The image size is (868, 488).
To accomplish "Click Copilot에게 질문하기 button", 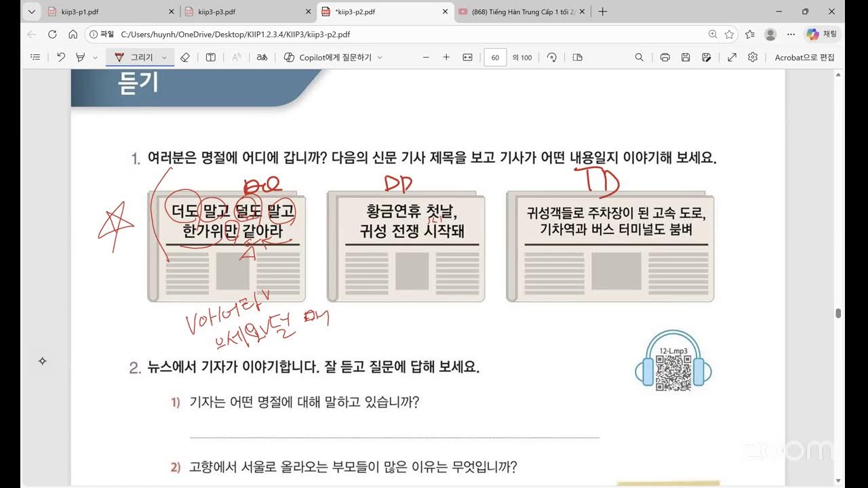I will 328,58.
